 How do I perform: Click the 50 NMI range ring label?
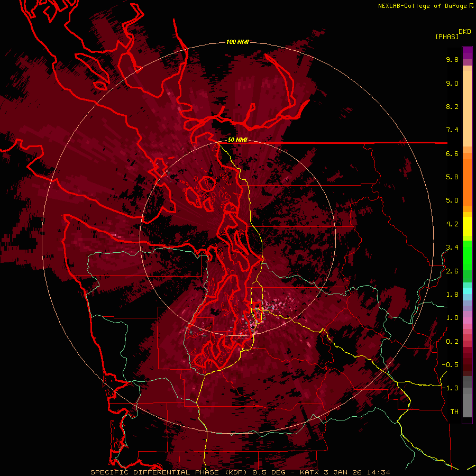tap(237, 140)
